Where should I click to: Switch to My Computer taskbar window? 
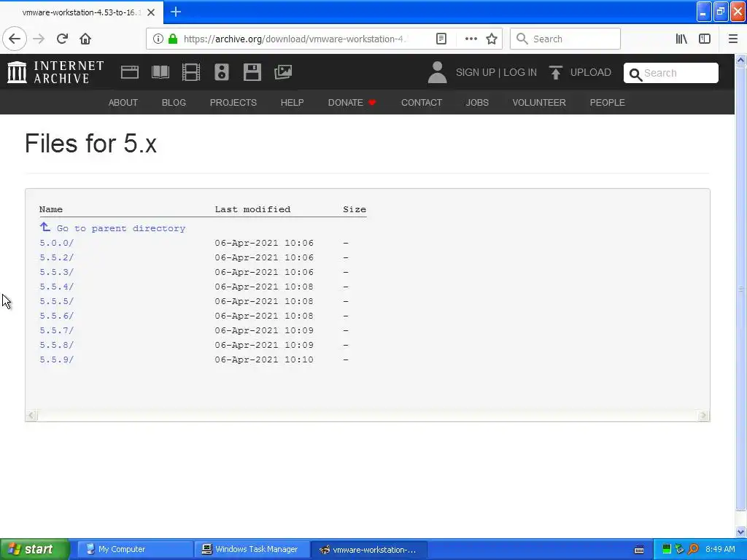[135, 549]
